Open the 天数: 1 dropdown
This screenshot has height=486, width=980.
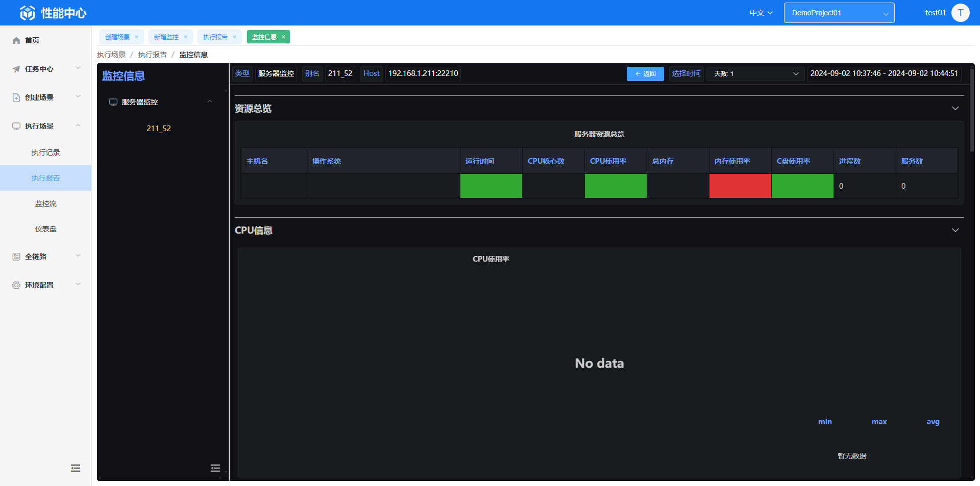pyautogui.click(x=755, y=74)
